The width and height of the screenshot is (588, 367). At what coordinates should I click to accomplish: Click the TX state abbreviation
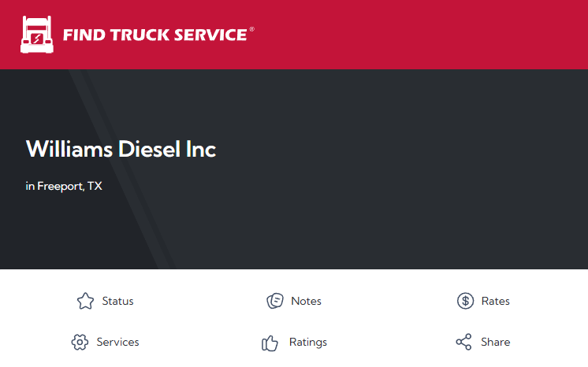(x=95, y=187)
